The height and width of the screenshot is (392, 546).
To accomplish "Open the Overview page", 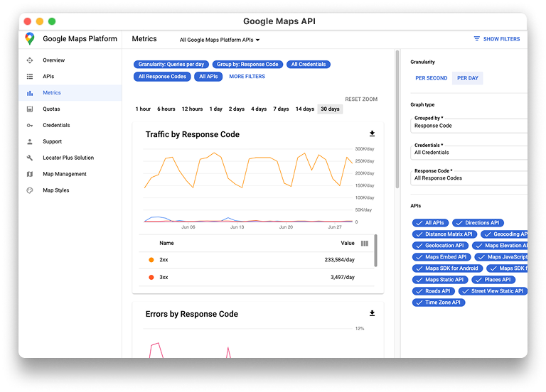I will point(53,60).
